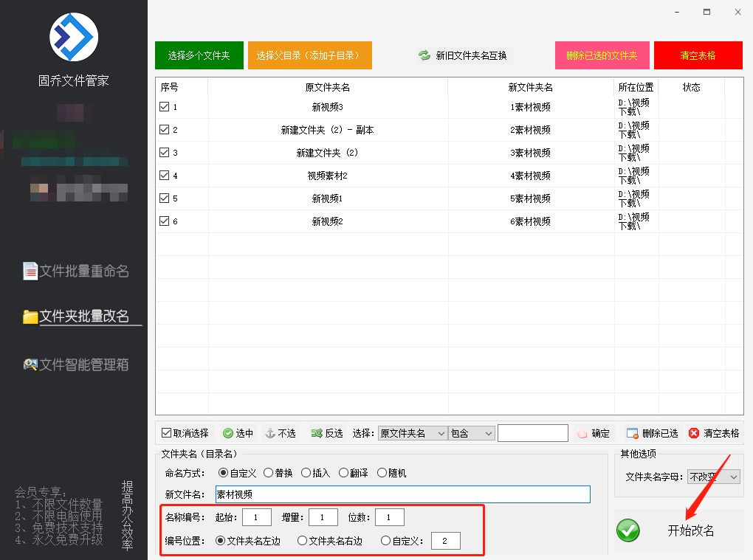
Task: Click the 反选 shuffle icon
Action: click(317, 433)
